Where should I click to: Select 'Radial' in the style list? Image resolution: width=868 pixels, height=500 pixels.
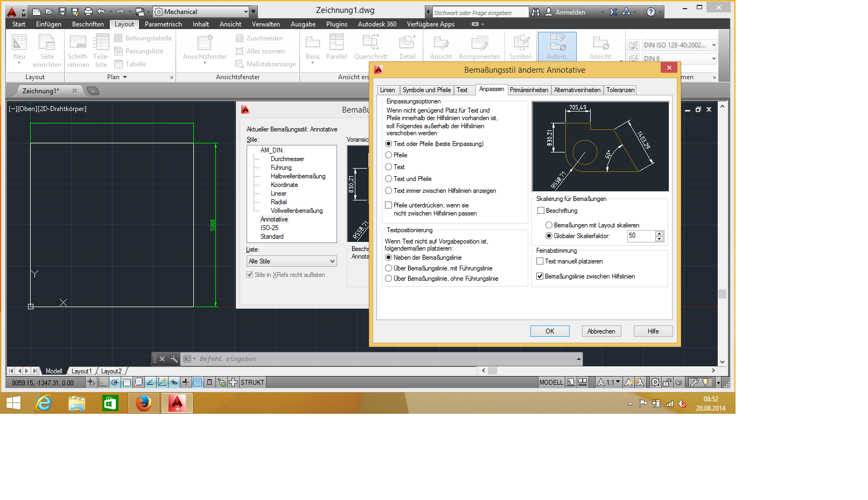point(278,202)
